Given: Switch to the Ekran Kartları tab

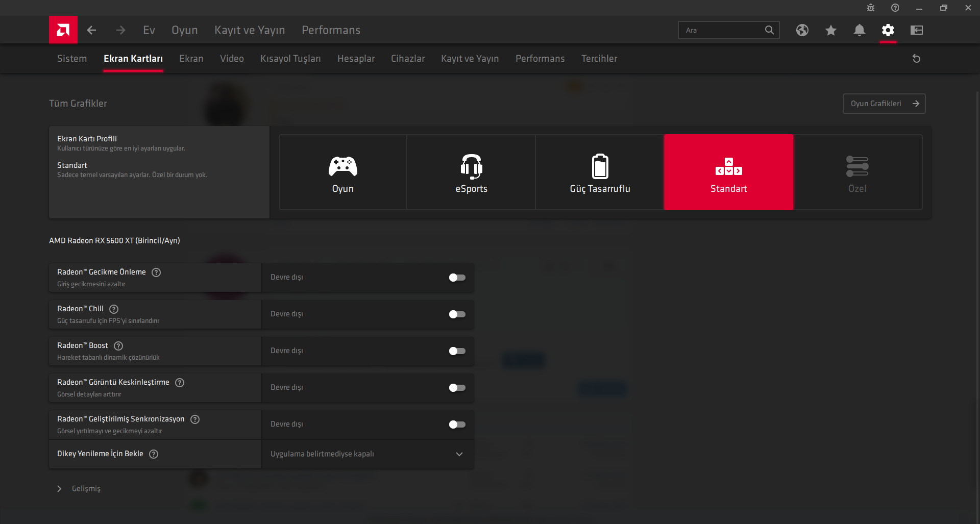Looking at the screenshot, I should click(x=133, y=59).
